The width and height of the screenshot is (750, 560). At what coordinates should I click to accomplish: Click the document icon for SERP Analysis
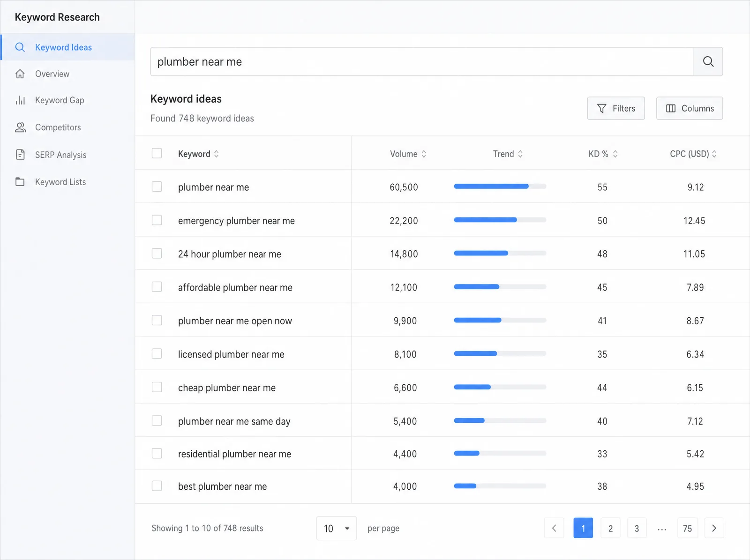(20, 155)
